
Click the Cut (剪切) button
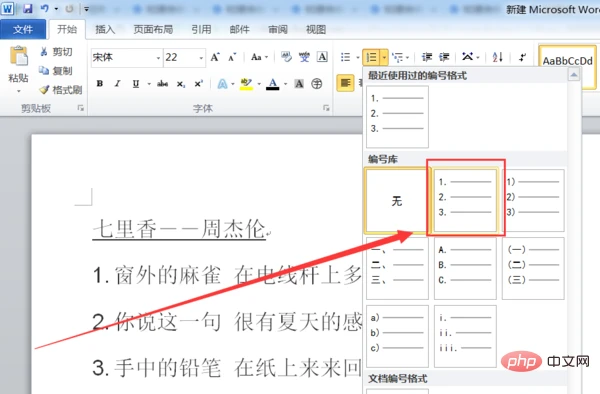[x=56, y=52]
